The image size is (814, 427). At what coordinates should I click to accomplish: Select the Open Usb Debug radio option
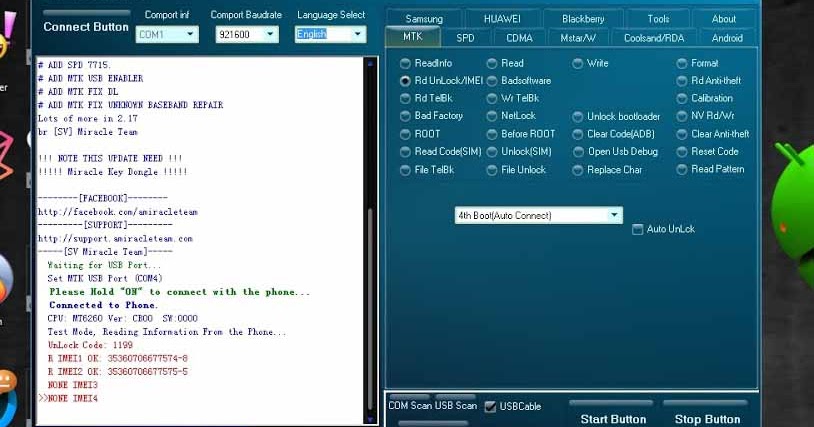[615, 151]
